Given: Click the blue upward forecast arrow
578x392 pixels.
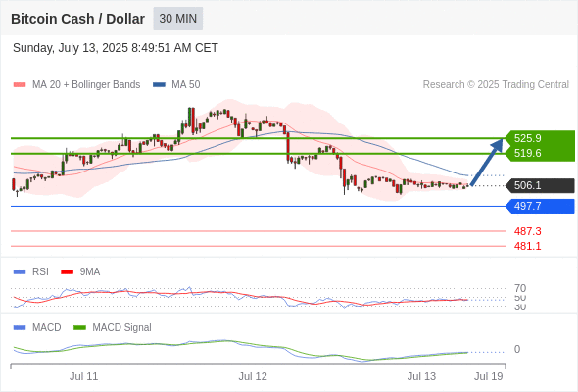Looking at the screenshot, I should click(487, 163).
